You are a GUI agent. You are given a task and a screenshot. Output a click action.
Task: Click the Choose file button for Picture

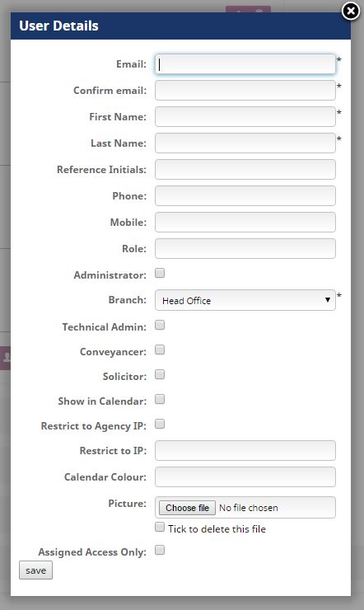point(187,508)
